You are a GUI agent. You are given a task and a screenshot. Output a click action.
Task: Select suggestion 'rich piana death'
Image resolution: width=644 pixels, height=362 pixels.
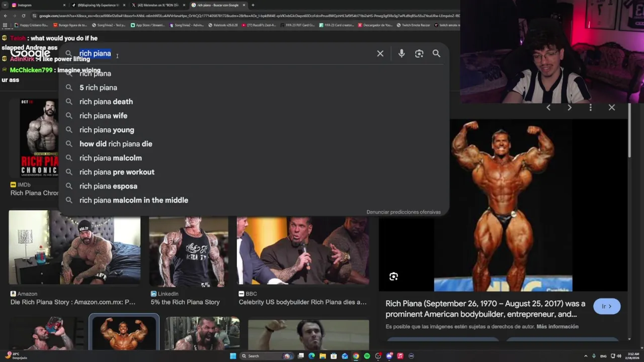(254, 102)
